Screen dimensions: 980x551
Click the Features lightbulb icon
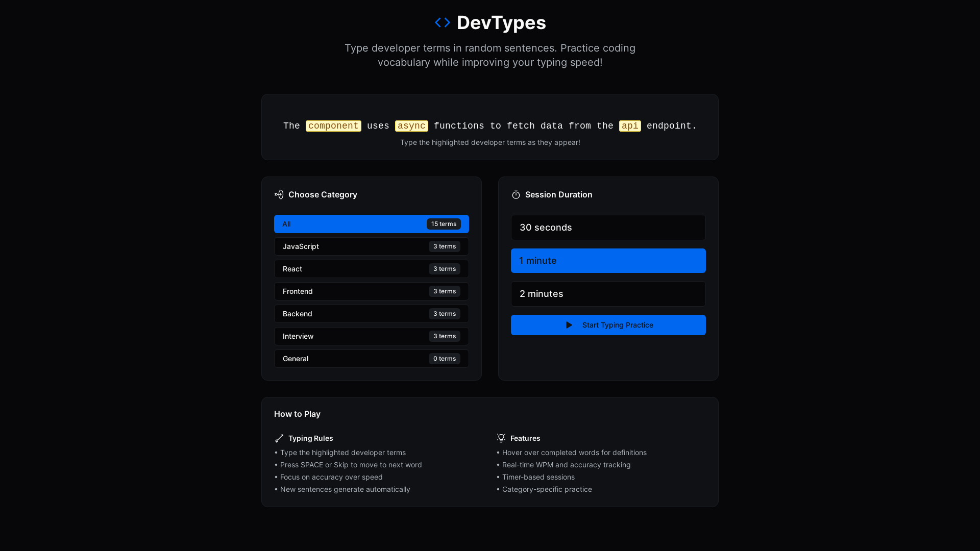point(501,438)
